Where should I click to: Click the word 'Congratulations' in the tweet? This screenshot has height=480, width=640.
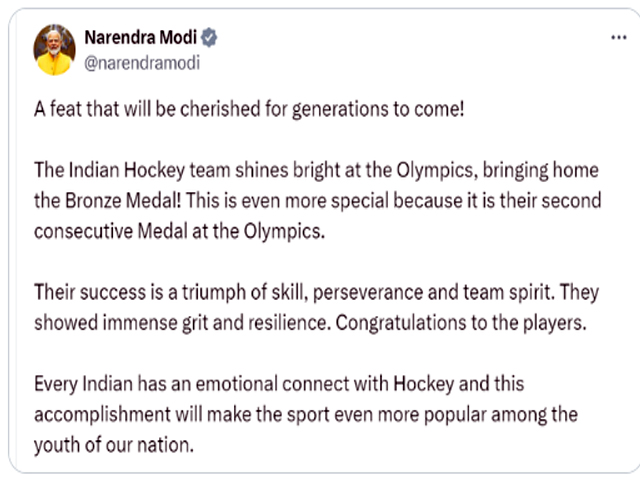pos(401,323)
